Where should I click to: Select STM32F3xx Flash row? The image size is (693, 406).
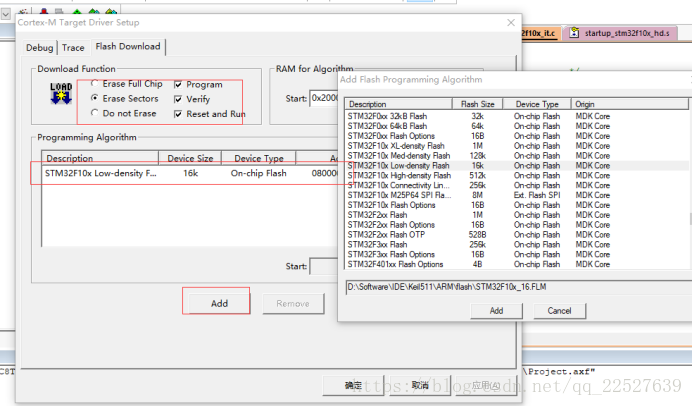(x=517, y=244)
